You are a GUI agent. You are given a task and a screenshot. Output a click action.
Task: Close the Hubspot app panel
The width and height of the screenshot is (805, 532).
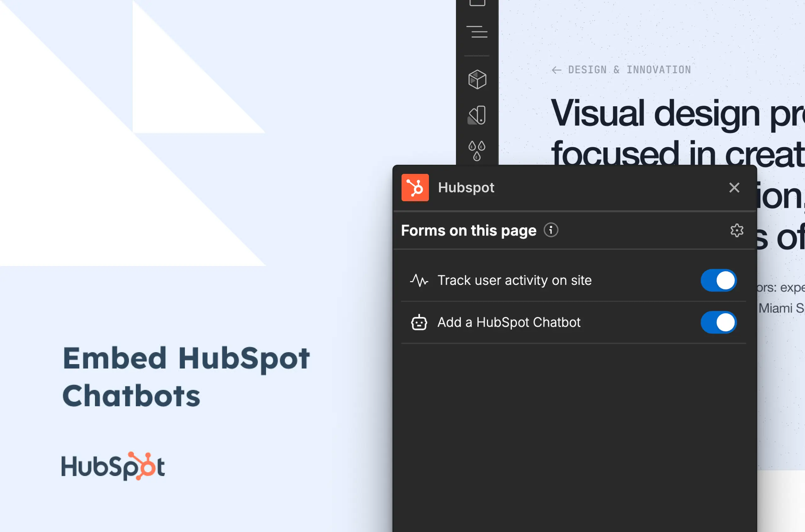click(x=734, y=188)
